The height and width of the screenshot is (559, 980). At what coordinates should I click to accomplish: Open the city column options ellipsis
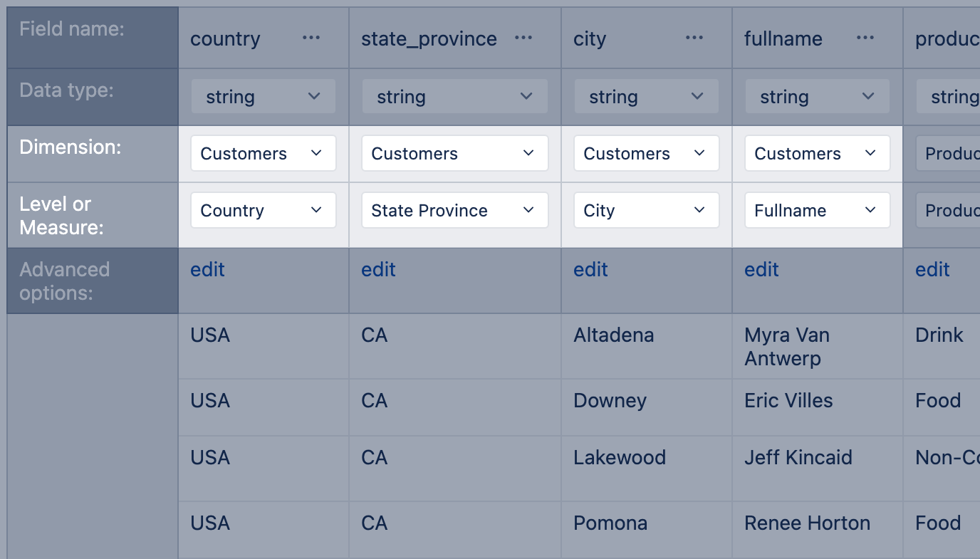694,38
